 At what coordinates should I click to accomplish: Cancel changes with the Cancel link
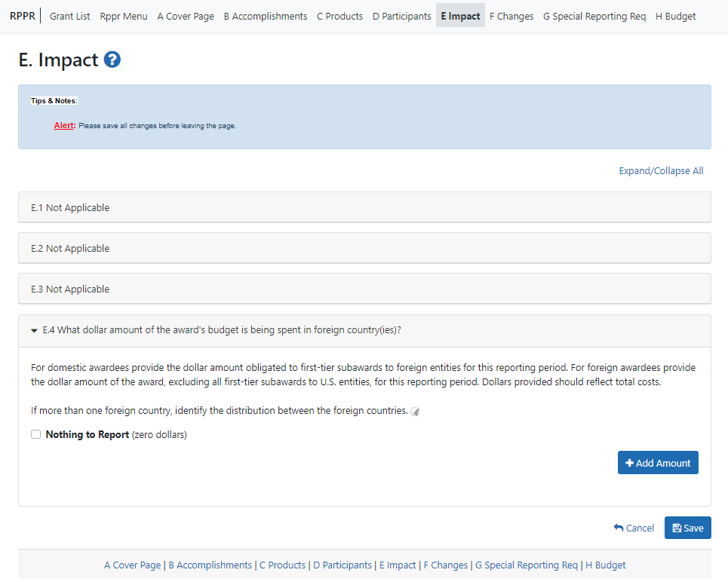(634, 528)
